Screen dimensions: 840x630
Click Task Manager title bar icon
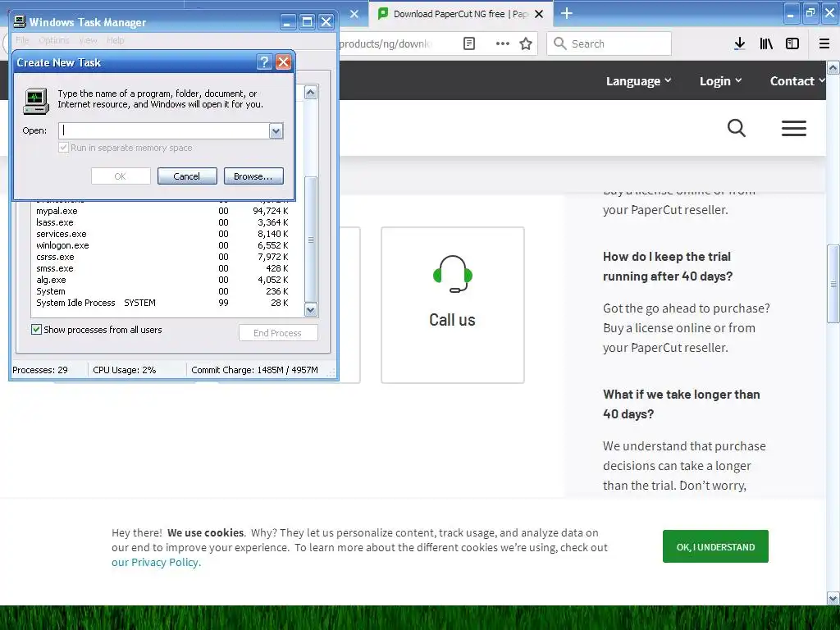coord(20,21)
